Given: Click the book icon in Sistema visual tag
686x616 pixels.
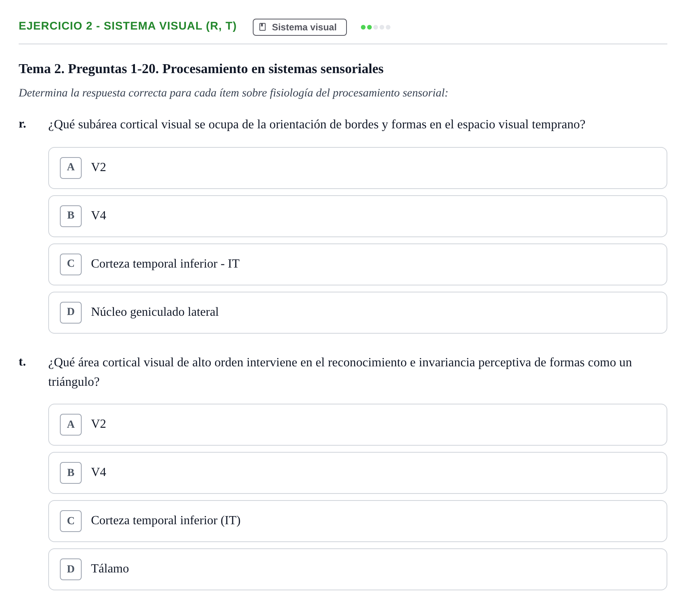Looking at the screenshot, I should [x=262, y=27].
